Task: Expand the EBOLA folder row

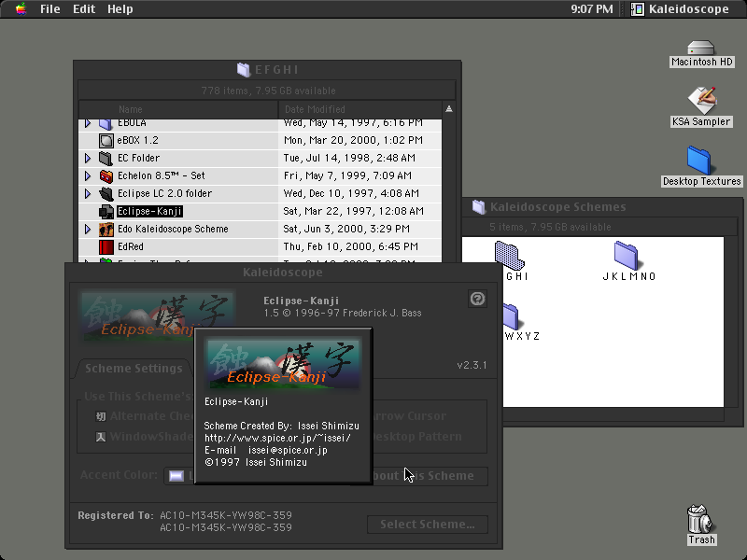Action: 88,123
